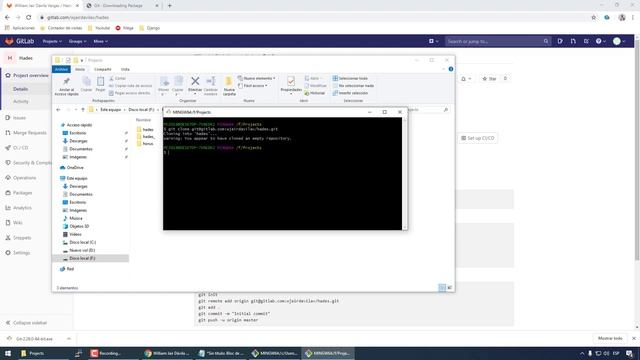Click the Explorer details view toggle icon

(442, 288)
